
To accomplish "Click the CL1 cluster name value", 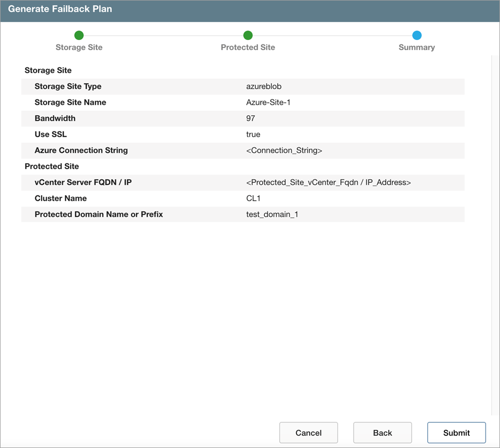I will 253,199.
